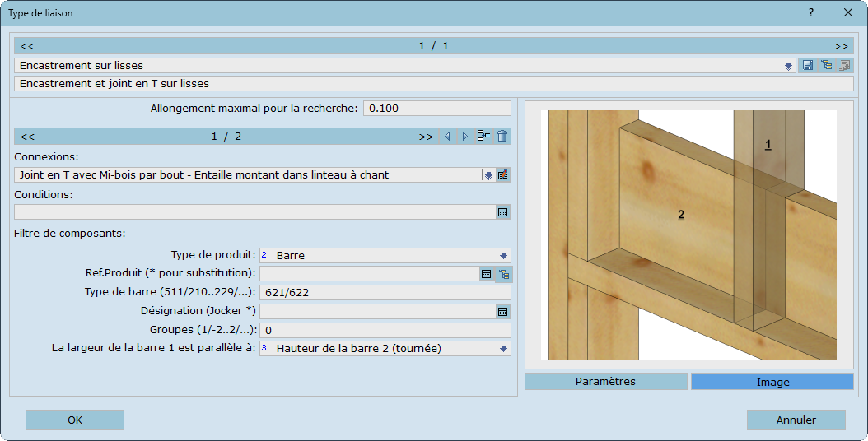
Task: Open the Conditions table icon
Action: [x=502, y=212]
